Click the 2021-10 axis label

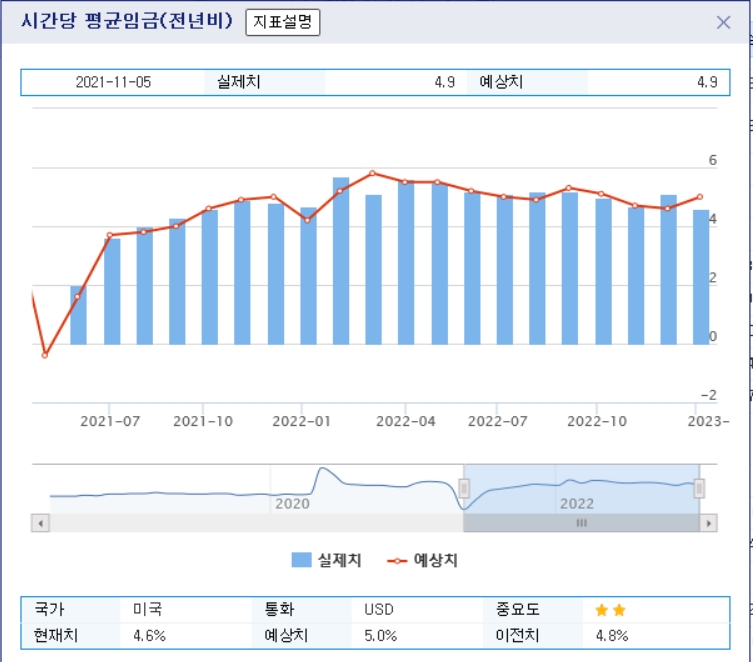tap(203, 421)
